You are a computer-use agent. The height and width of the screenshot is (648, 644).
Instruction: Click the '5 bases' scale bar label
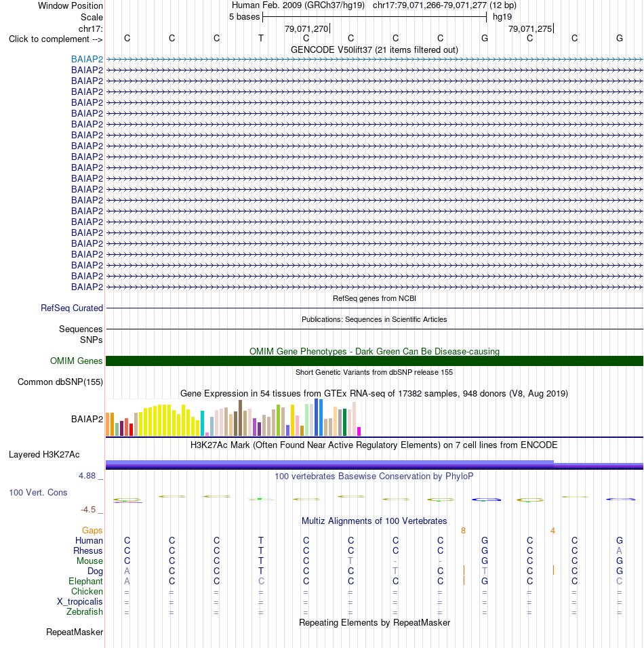(244, 17)
